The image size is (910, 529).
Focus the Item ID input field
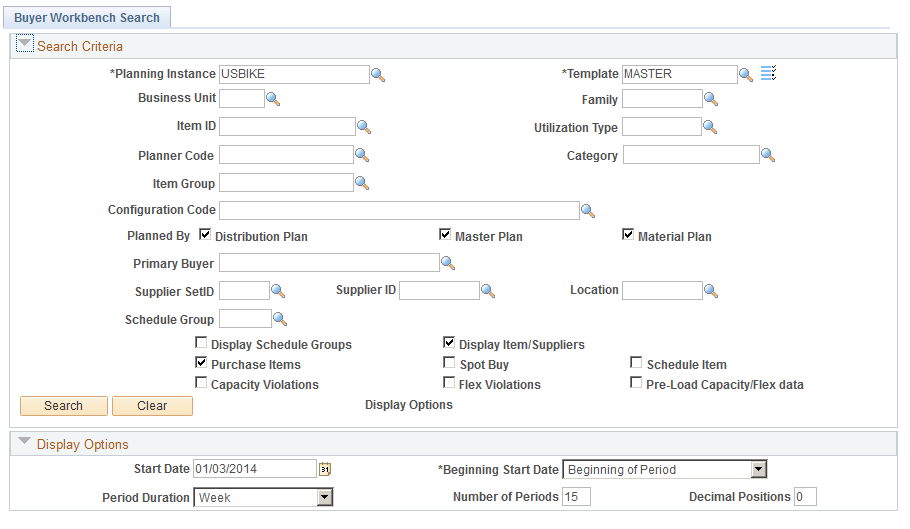click(x=287, y=126)
